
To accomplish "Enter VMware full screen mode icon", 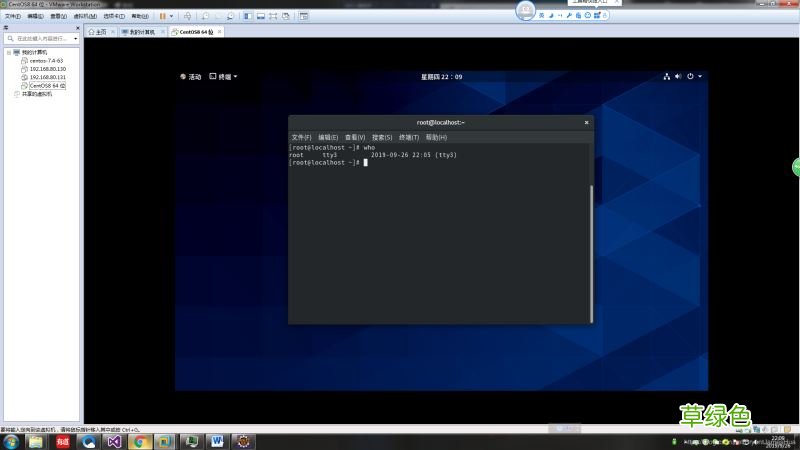I will [274, 16].
